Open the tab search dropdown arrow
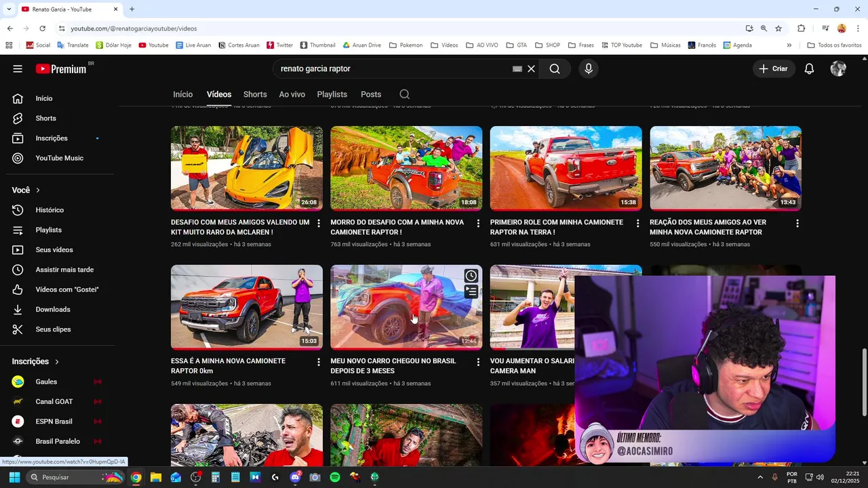This screenshot has height=488, width=868. (x=8, y=9)
